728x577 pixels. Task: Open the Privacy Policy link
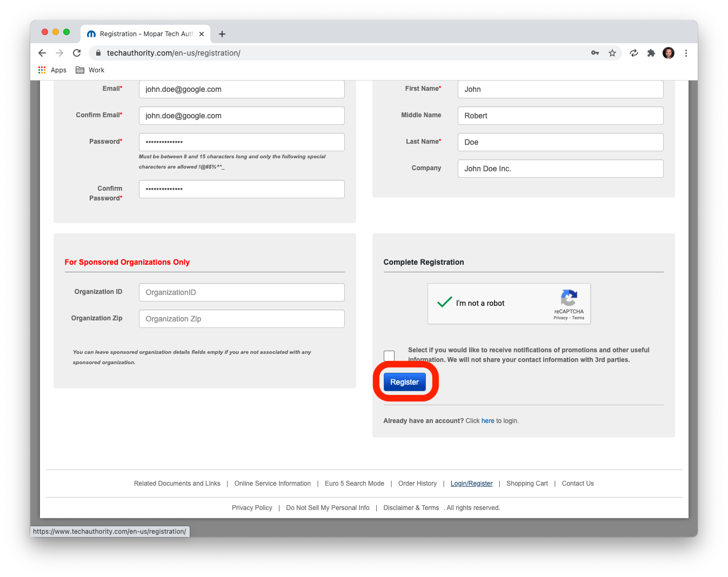(252, 508)
